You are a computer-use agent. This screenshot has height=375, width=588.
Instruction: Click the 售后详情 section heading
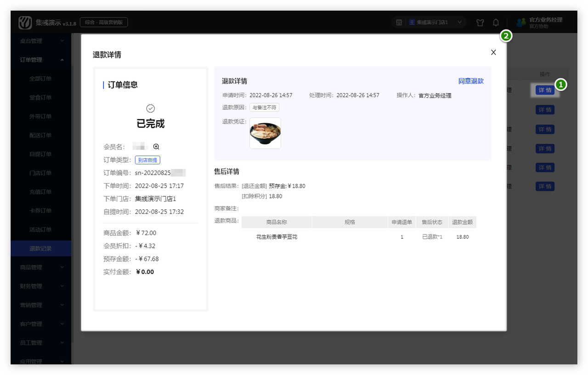click(226, 172)
